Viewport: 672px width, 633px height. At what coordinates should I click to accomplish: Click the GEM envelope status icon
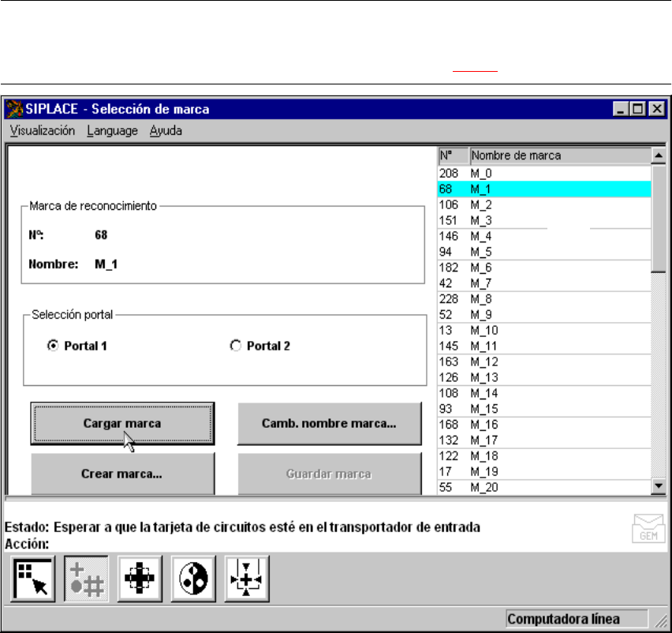(x=648, y=528)
